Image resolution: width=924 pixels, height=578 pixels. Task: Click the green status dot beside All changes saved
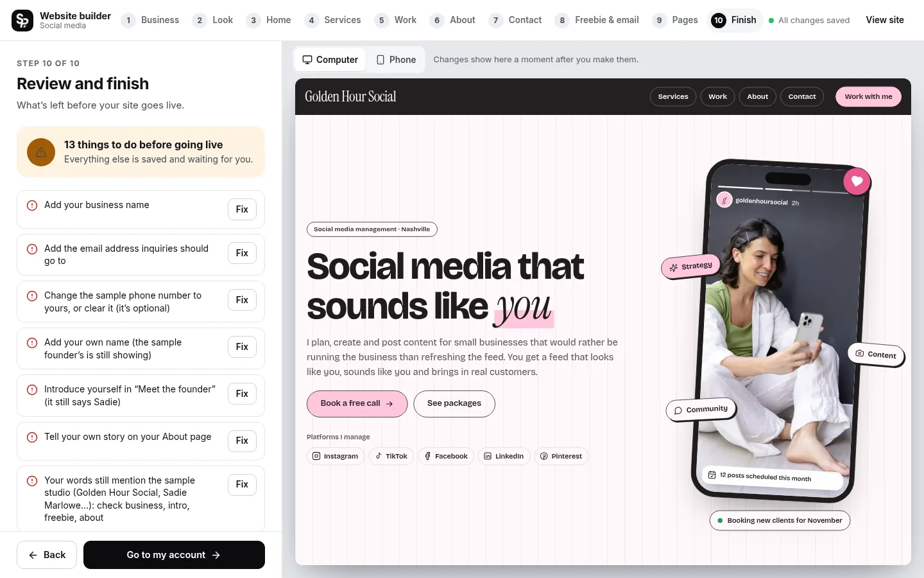click(x=771, y=21)
